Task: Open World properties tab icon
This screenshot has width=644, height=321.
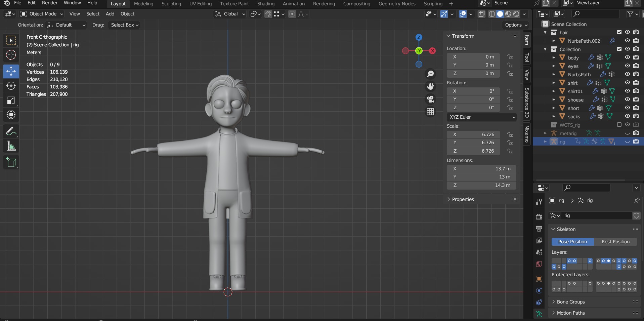Action: (539, 264)
